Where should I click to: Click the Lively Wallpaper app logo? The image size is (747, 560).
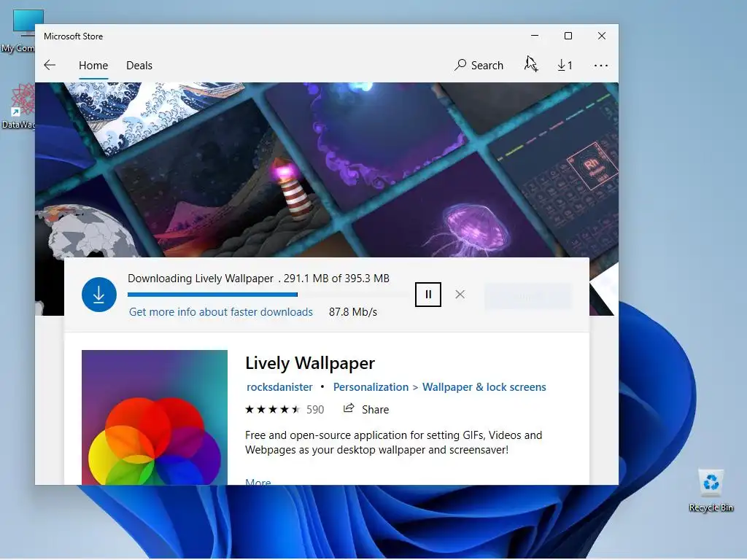(x=155, y=417)
